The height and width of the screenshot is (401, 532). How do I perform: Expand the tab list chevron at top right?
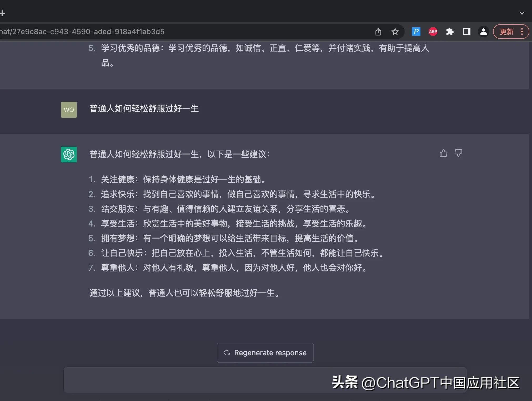point(522,13)
